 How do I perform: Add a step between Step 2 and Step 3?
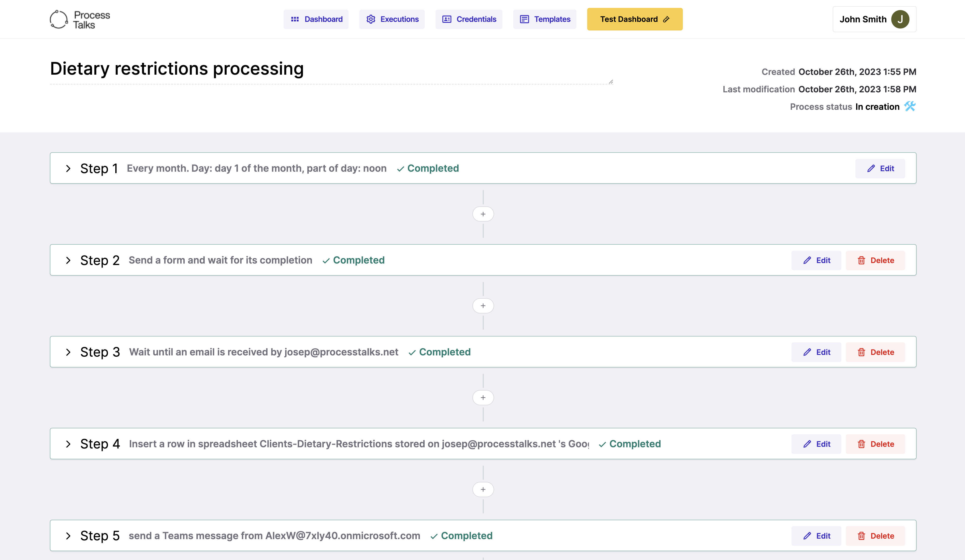tap(483, 306)
